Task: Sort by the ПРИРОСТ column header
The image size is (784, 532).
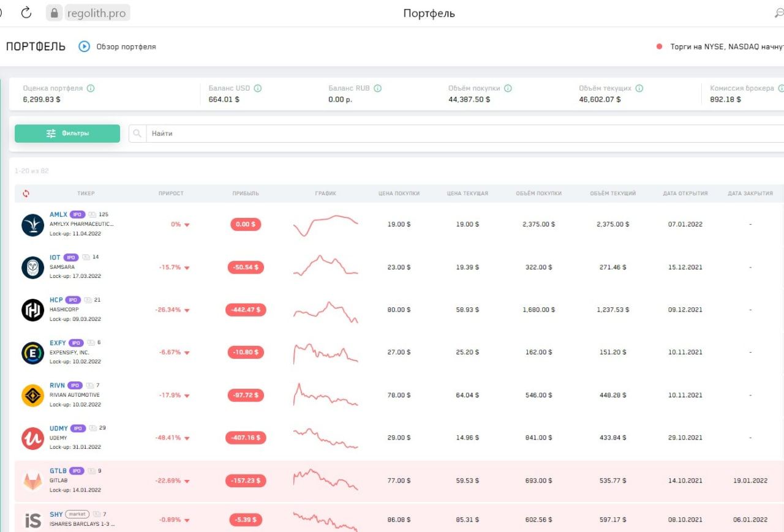Action: (x=171, y=193)
